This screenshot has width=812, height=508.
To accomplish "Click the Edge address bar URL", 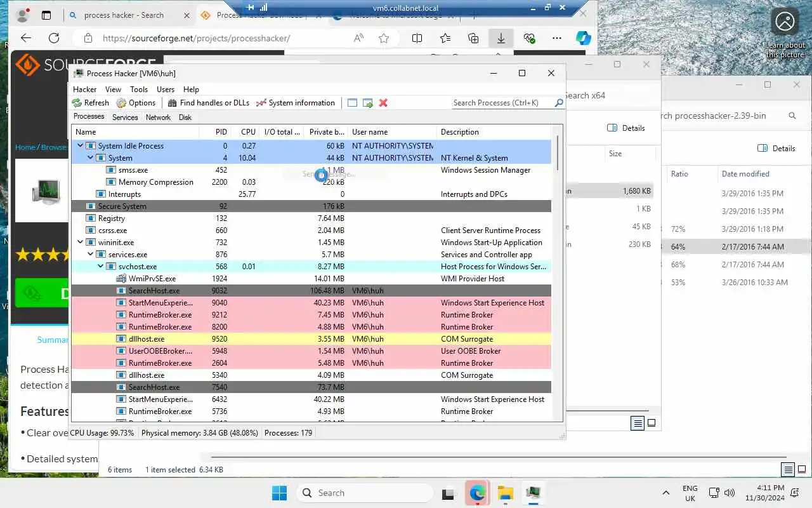I will click(x=196, y=38).
